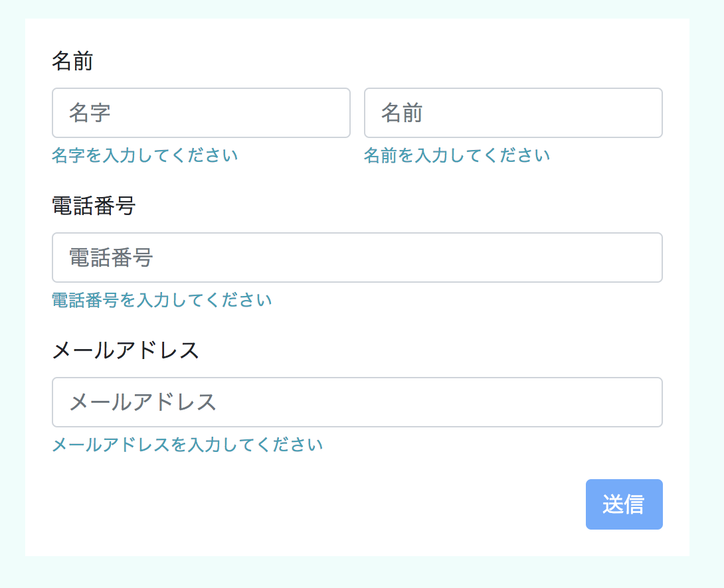The width and height of the screenshot is (724, 588).
Task: Click the 名前を入力してください helper link
Action: click(457, 155)
